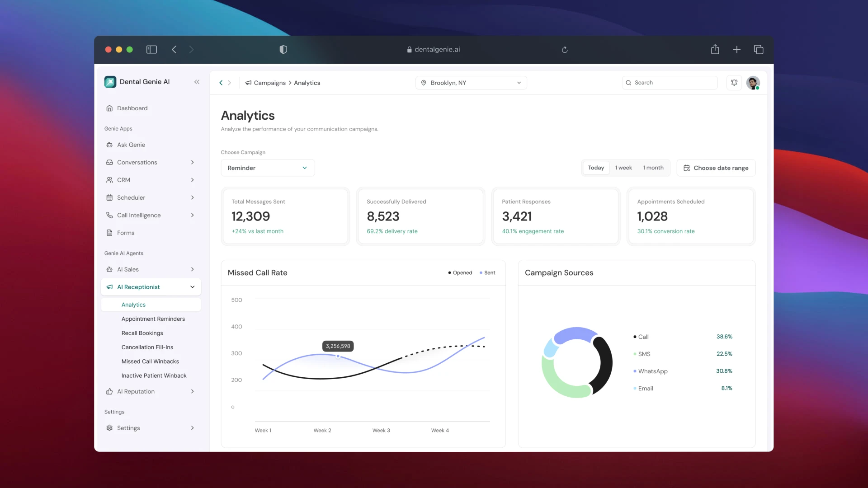Collapse the sidebar with double-chevron icon
Screen dimensions: 868x488
tap(197, 82)
